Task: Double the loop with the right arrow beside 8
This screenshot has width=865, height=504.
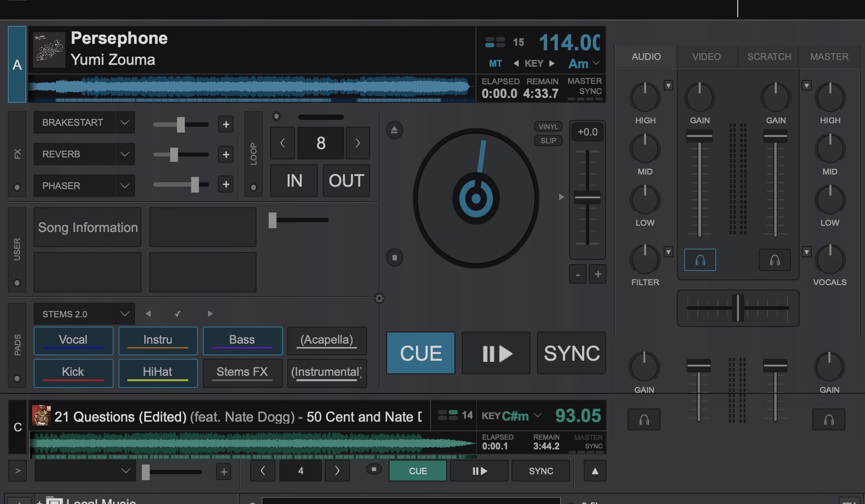Action: pos(358,143)
